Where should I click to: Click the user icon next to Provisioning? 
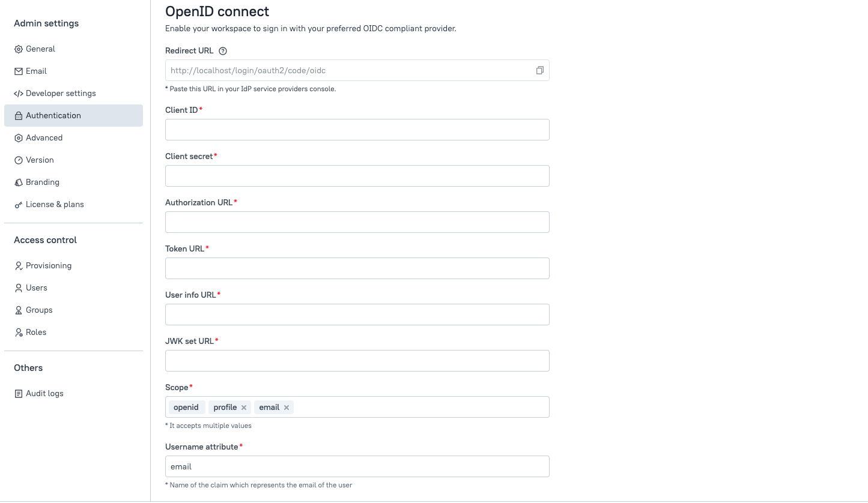pos(19,265)
